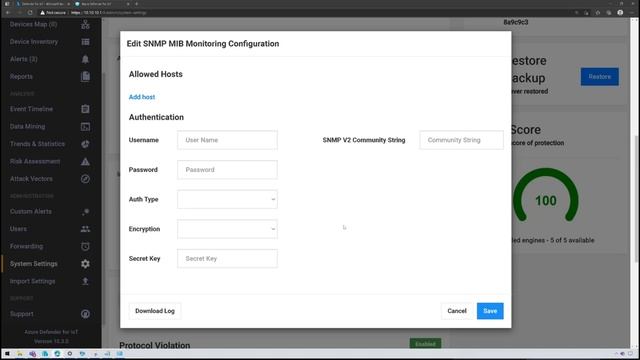Open a new browser tab with plus icon
640x360 pixels.
(x=136, y=4)
